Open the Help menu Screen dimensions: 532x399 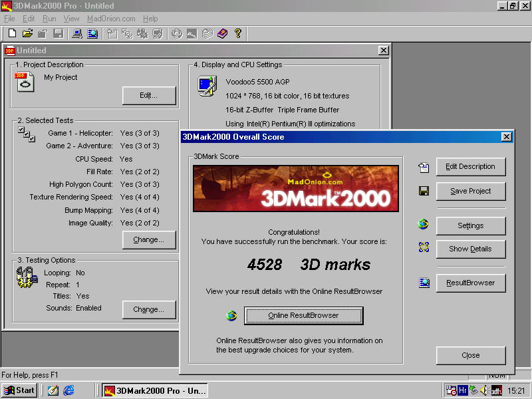click(x=150, y=19)
